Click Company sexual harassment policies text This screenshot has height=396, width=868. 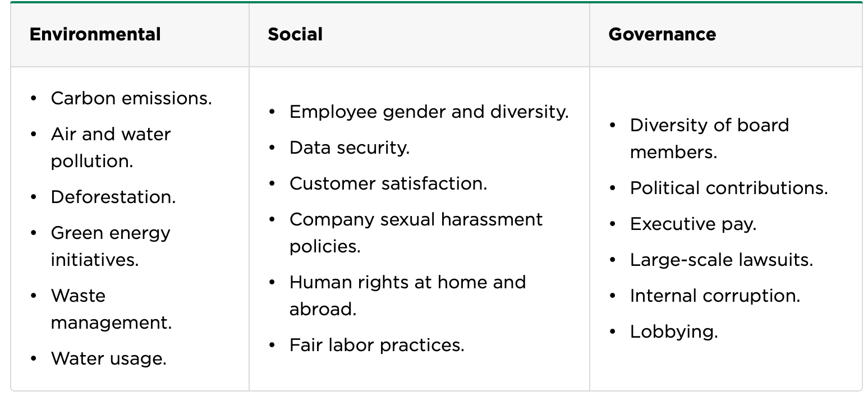pyautogui.click(x=415, y=232)
